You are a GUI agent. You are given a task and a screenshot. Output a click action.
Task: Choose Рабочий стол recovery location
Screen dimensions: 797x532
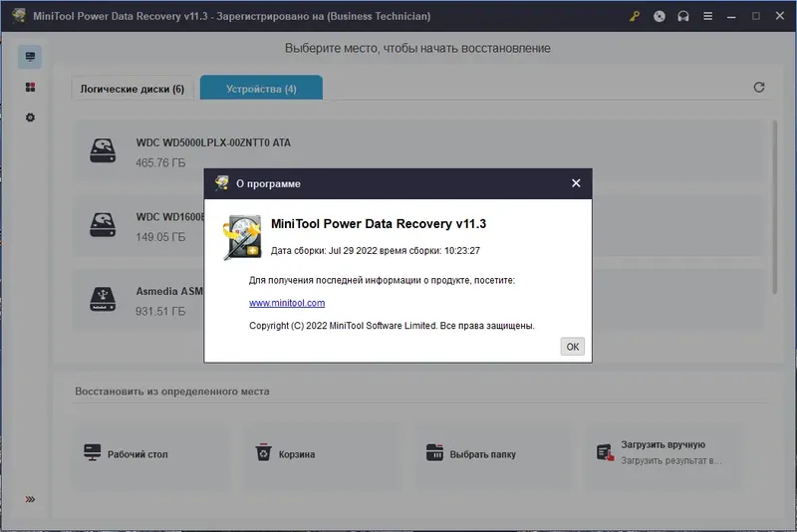(151, 454)
